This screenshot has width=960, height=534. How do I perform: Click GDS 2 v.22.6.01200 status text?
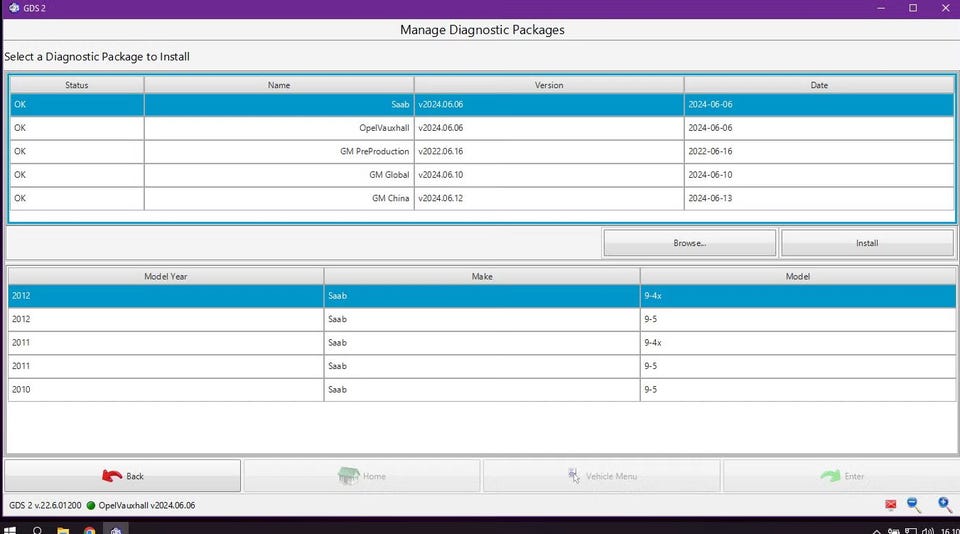[45, 505]
